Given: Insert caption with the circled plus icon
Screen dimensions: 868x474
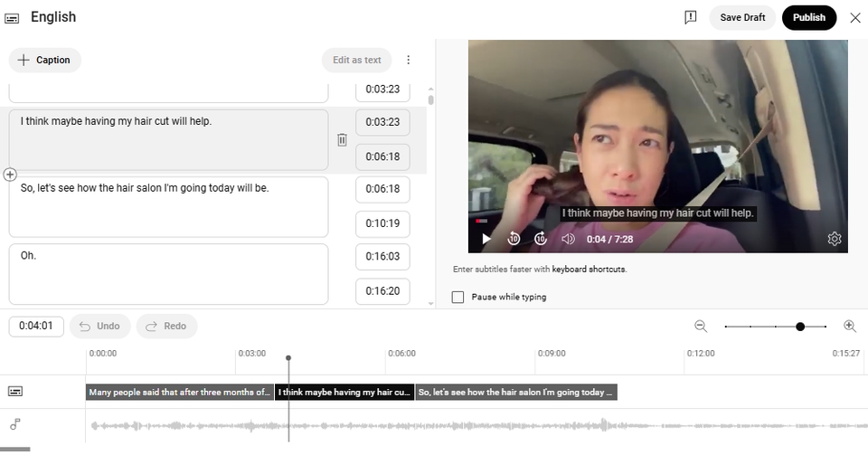Looking at the screenshot, I should 10,175.
